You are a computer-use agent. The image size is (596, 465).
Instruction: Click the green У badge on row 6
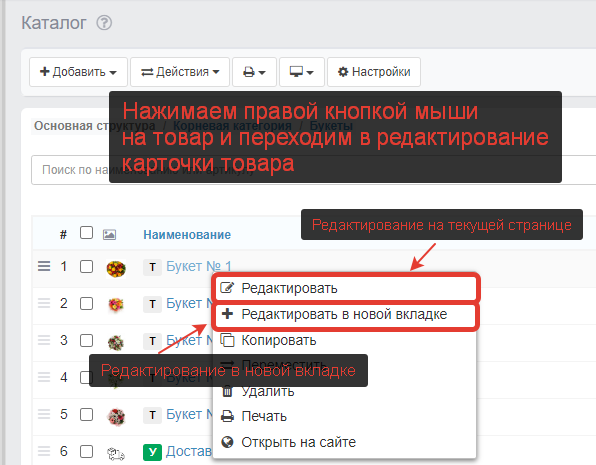point(152,452)
